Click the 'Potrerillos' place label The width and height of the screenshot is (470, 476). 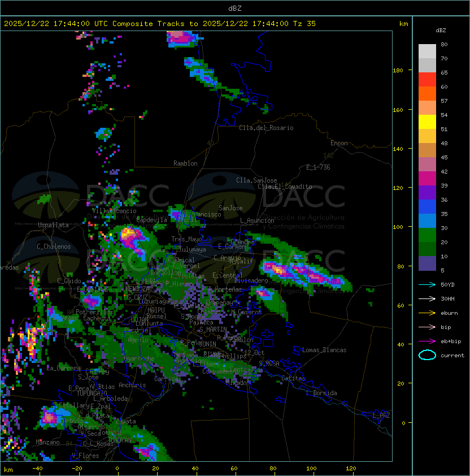pos(94,312)
